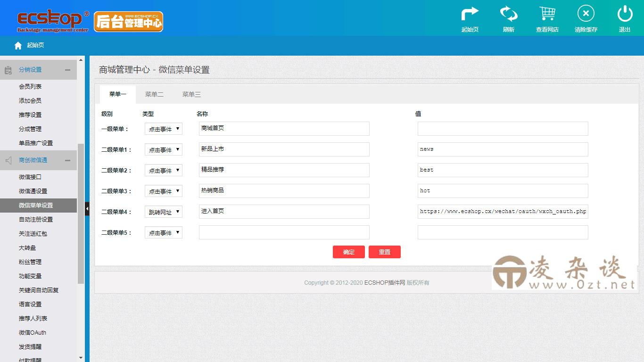
Task: Click the value field containing news
Action: (503, 149)
